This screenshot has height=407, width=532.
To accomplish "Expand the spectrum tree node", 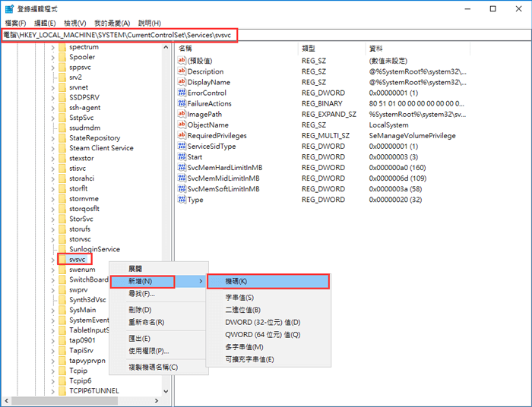I will (52, 48).
